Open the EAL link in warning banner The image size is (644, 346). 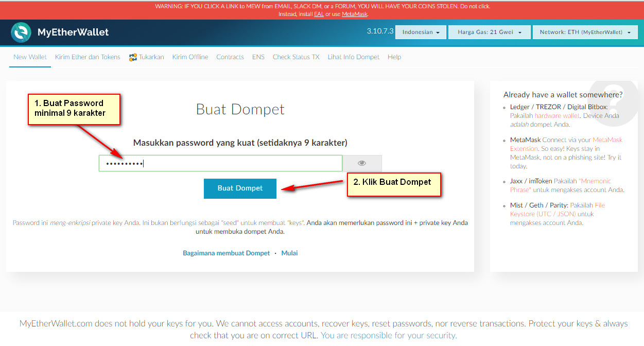pyautogui.click(x=319, y=14)
